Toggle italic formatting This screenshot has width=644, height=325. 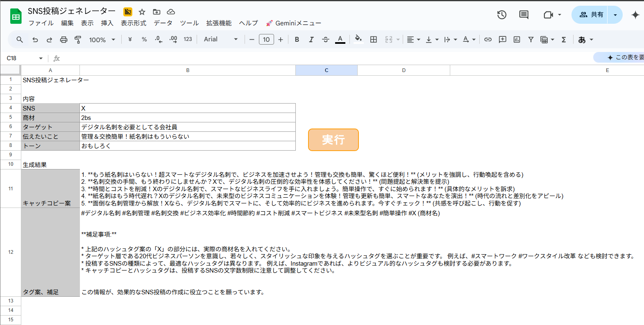[x=311, y=40]
